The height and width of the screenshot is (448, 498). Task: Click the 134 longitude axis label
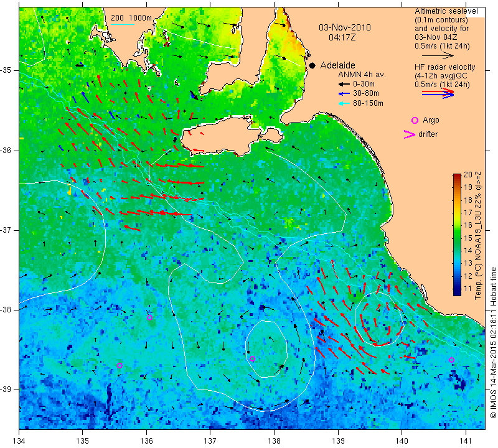pos(19,441)
